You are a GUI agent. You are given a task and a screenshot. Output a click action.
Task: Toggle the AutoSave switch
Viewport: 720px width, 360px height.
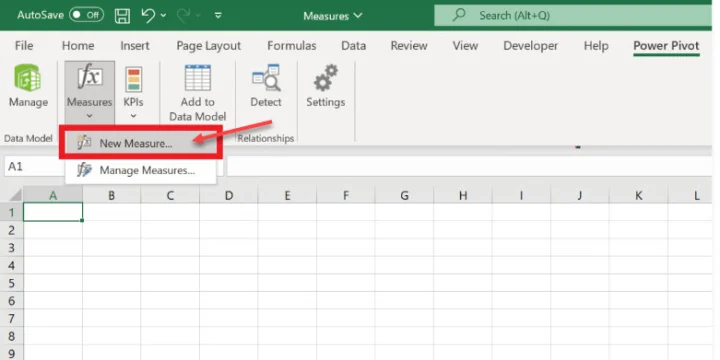pos(86,15)
